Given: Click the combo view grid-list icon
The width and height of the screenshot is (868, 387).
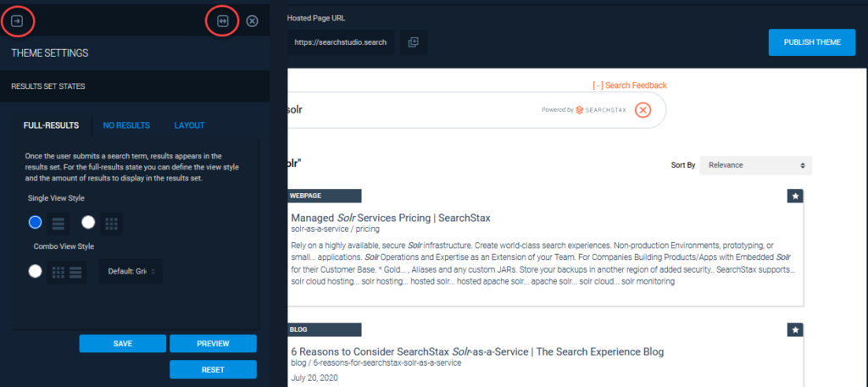Looking at the screenshot, I should coord(67,272).
